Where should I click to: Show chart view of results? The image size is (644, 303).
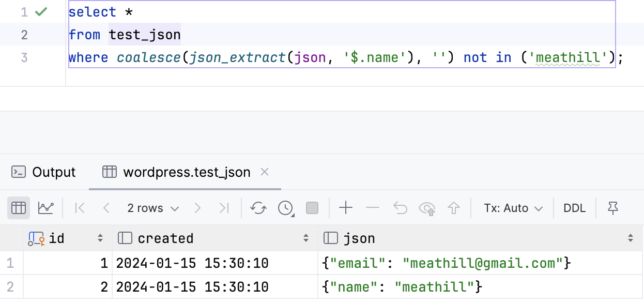46,208
